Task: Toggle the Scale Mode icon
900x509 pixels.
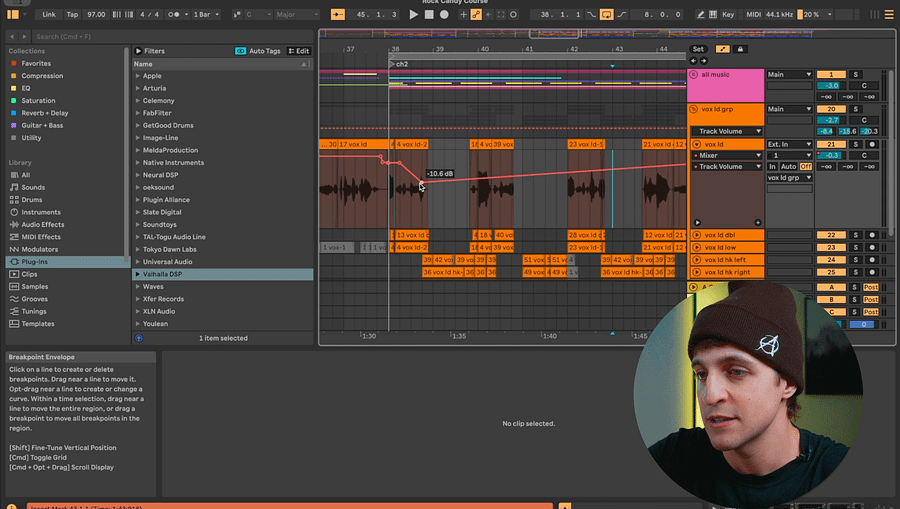Action: click(x=236, y=14)
